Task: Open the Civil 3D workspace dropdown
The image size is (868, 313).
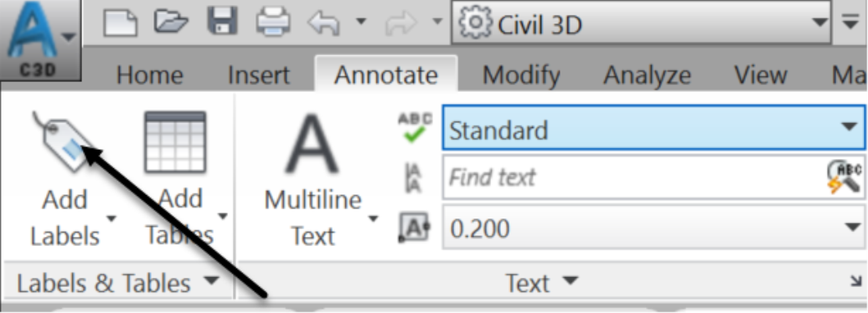Action: coord(641,23)
